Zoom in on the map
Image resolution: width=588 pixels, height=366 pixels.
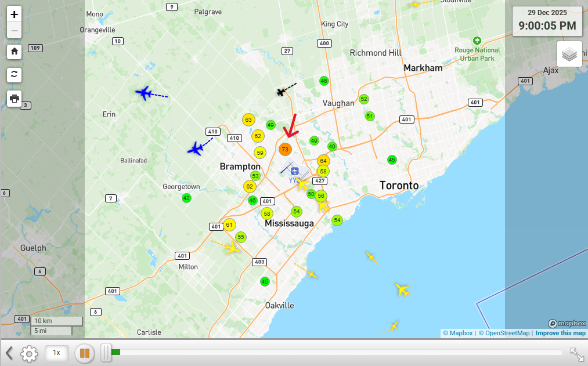tap(15, 15)
